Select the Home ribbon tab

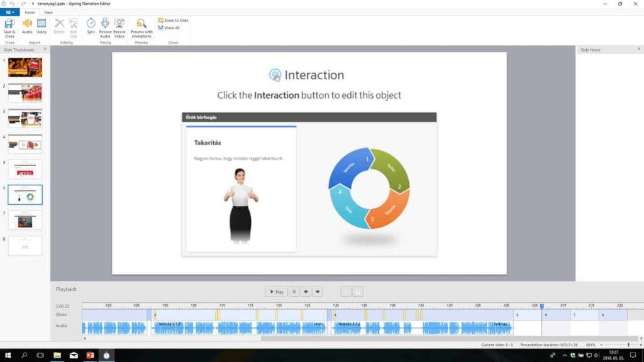tap(30, 12)
